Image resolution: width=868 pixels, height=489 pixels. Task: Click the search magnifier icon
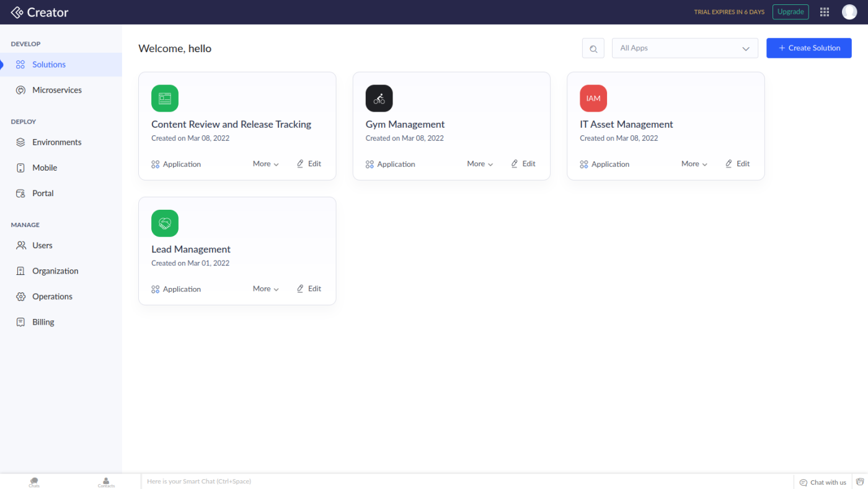(593, 48)
